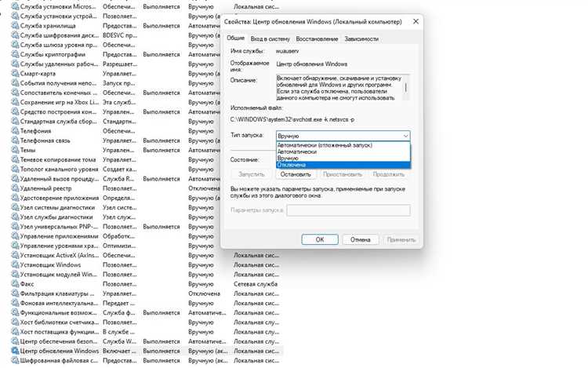Select Удаленный вызов процедур service row
Image resolution: width=588 pixels, height=368 pixels.
(x=116, y=179)
